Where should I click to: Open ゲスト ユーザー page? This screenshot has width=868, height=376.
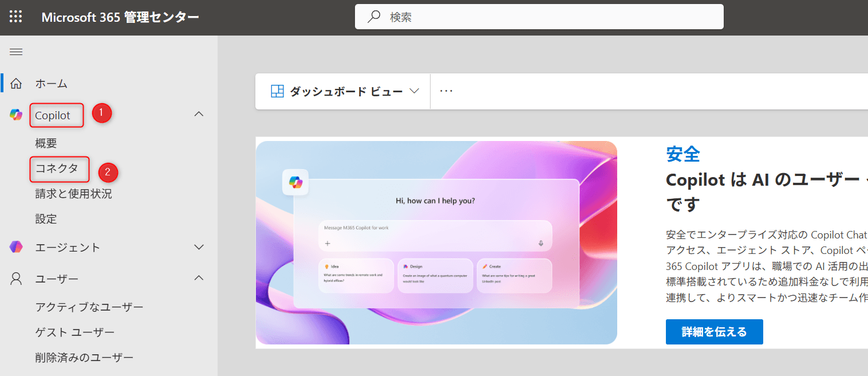pos(75,332)
